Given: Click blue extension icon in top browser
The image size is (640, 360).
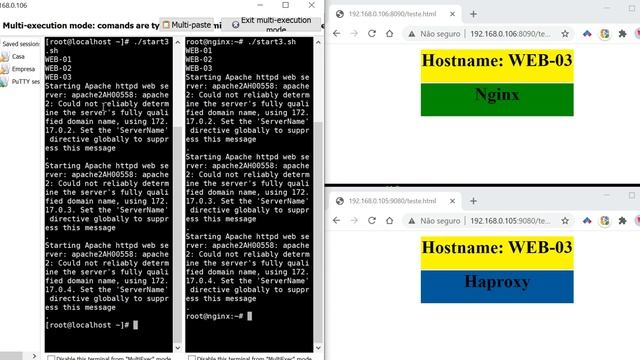Looking at the screenshot, I should (x=587, y=34).
